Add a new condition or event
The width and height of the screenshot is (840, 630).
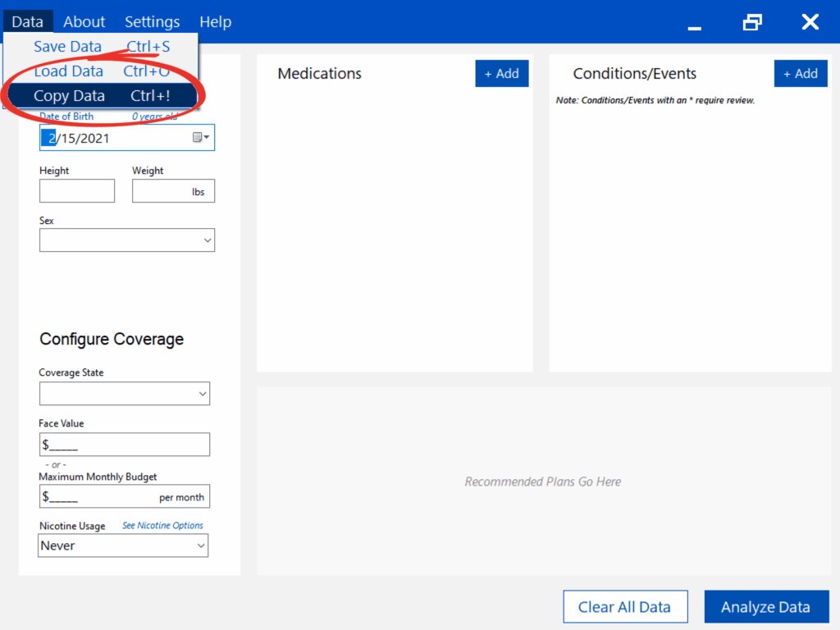(800, 74)
